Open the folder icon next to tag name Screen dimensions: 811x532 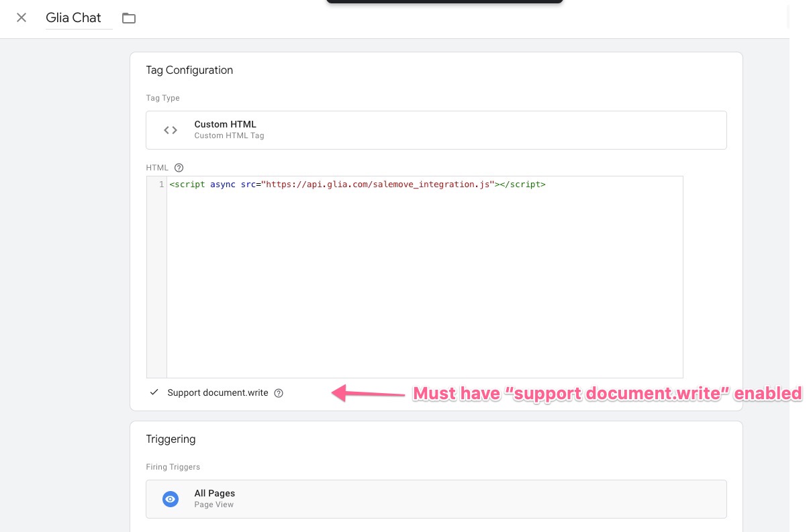pyautogui.click(x=129, y=18)
